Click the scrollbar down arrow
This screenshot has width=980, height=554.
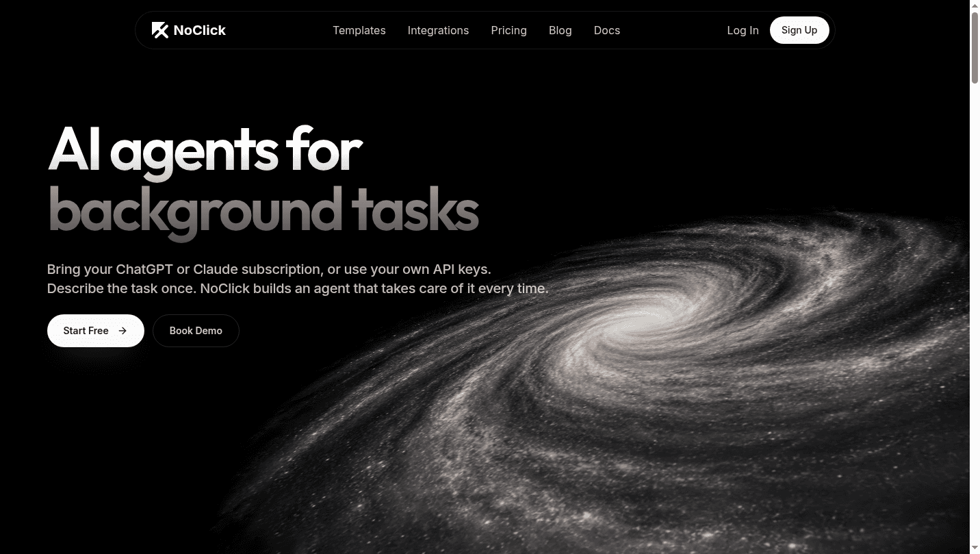click(975, 549)
